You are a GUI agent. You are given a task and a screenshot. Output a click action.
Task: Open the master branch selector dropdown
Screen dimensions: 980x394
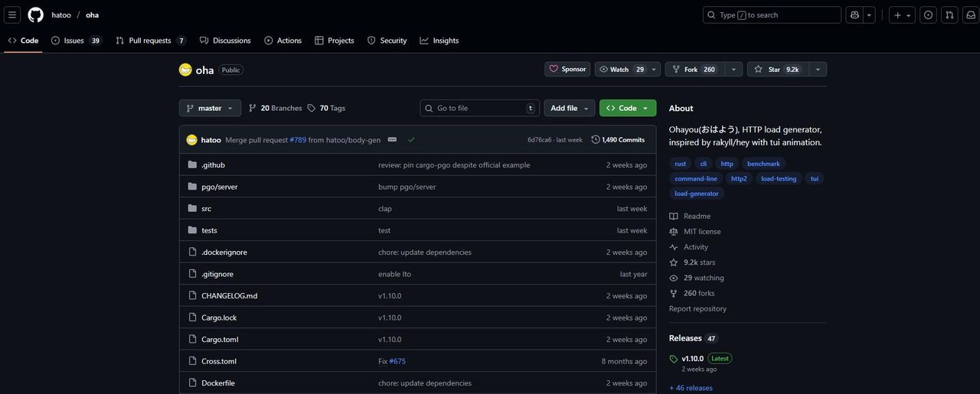point(210,108)
